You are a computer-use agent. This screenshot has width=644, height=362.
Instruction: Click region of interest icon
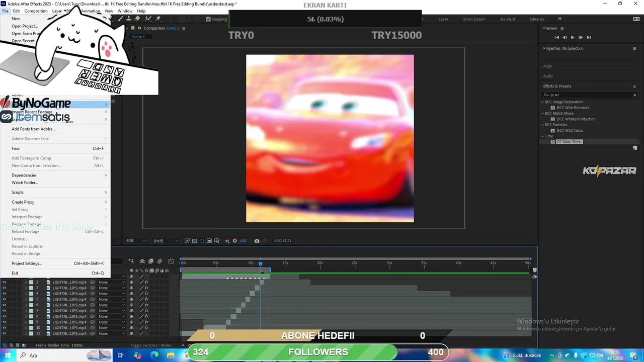[x=209, y=241]
